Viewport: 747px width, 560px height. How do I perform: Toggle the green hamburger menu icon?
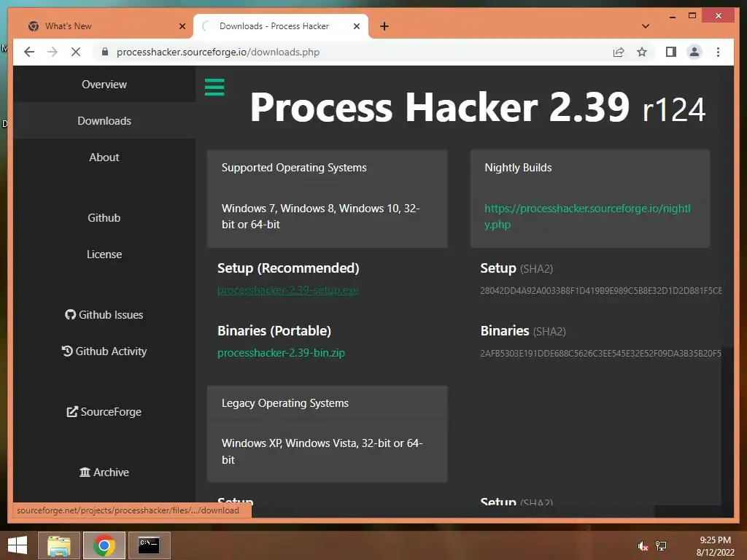coord(214,87)
